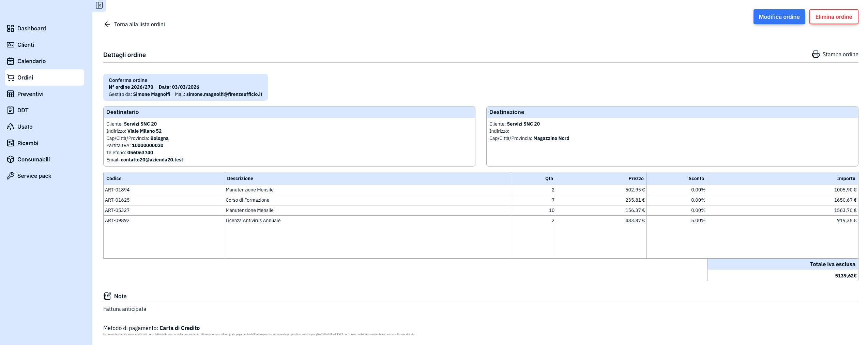868x345 pixels.
Task: Select the Consumabili box icon
Action: [10, 159]
